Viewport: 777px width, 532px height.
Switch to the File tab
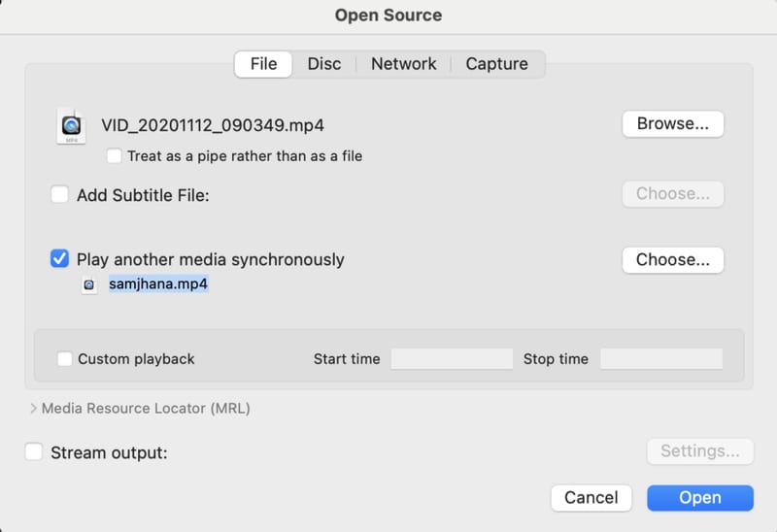pos(263,64)
